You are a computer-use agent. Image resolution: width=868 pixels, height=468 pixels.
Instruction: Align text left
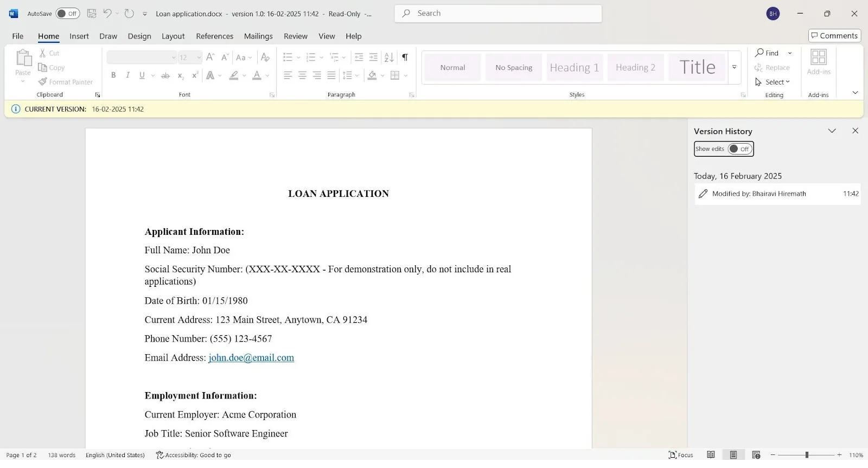click(x=288, y=75)
